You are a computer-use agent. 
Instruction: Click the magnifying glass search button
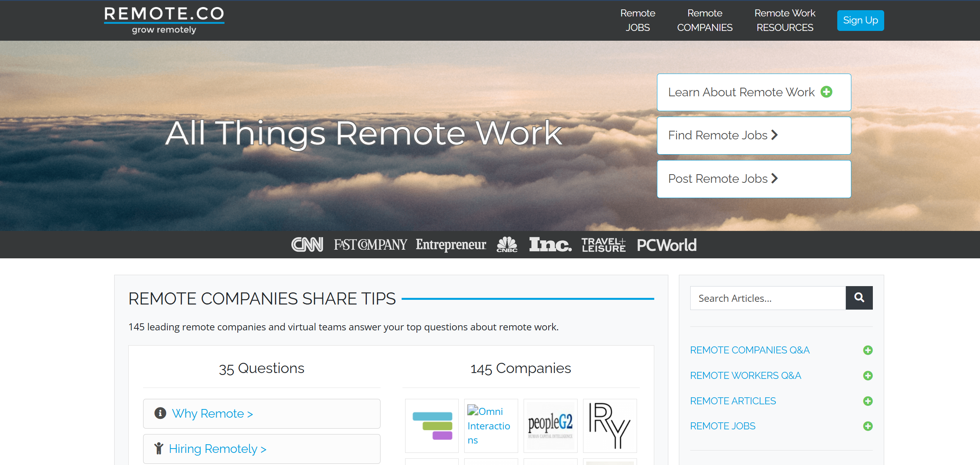(x=859, y=298)
